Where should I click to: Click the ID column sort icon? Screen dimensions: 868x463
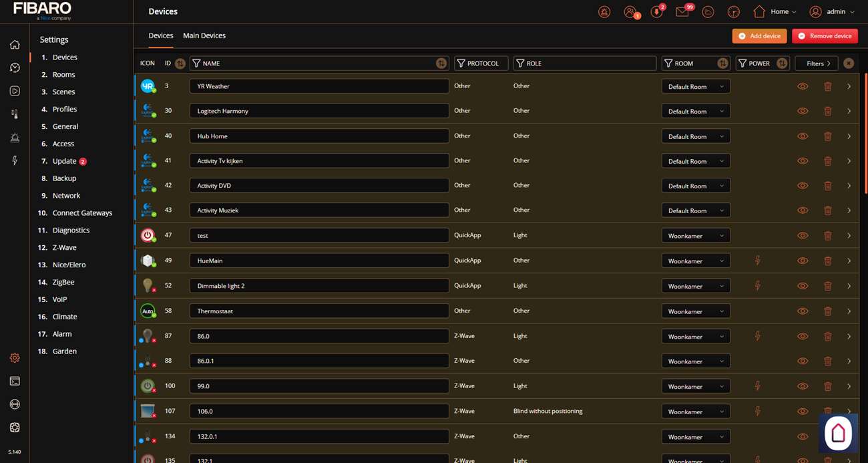coord(180,63)
